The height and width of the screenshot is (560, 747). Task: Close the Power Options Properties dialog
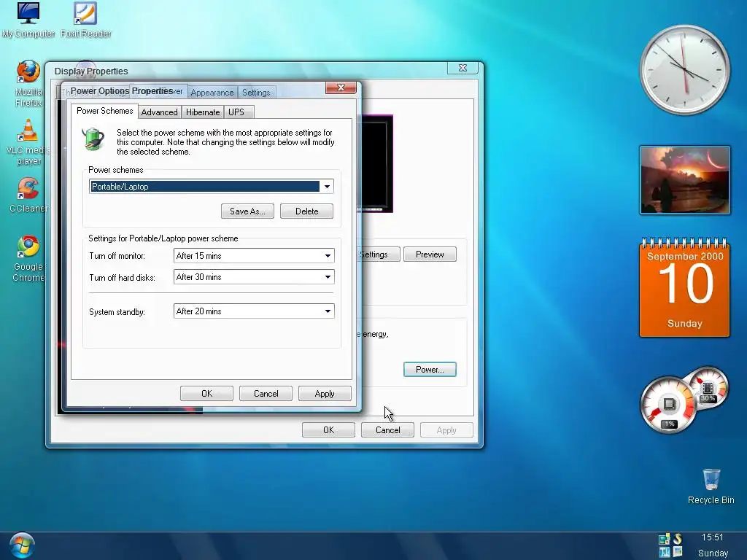(x=341, y=87)
